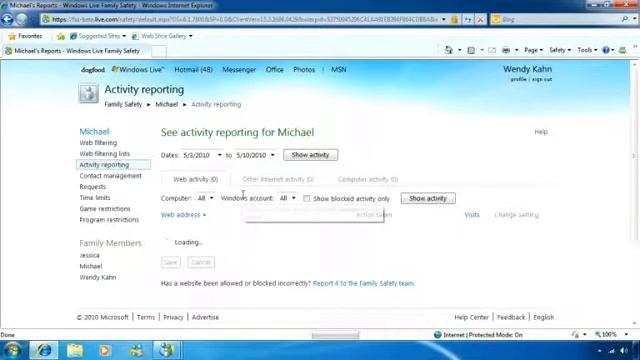Click the network signal tray icon
640x360 pixels.
click(611, 351)
